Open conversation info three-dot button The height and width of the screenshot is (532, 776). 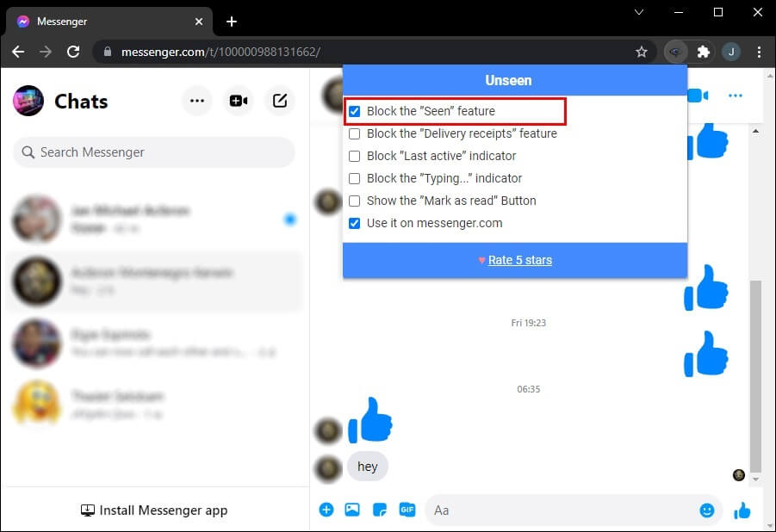736,95
